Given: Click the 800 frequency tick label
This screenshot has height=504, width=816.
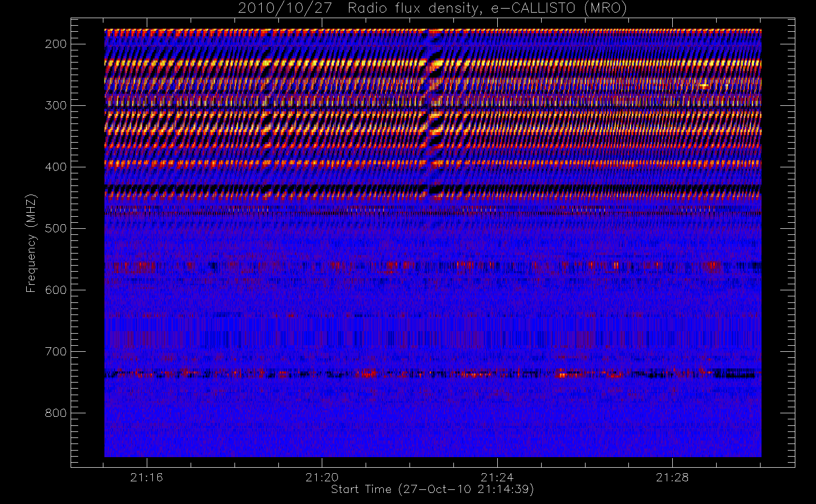Looking at the screenshot, I should (56, 413).
